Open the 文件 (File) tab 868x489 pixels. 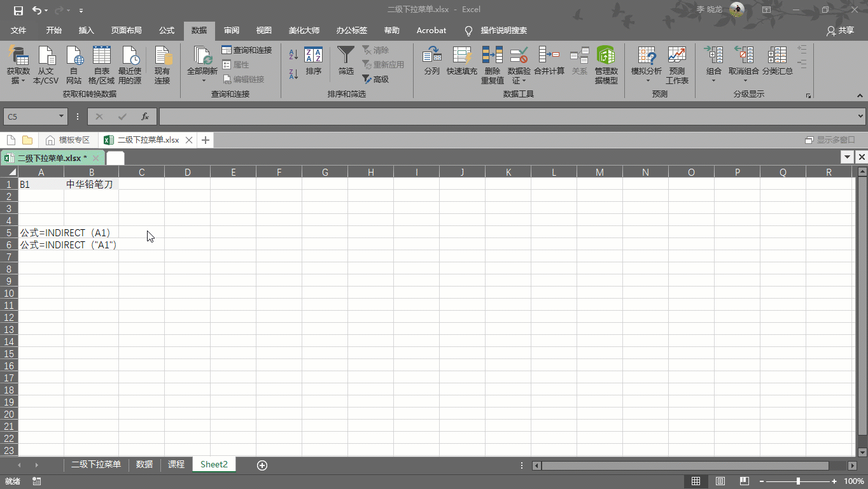coord(18,31)
